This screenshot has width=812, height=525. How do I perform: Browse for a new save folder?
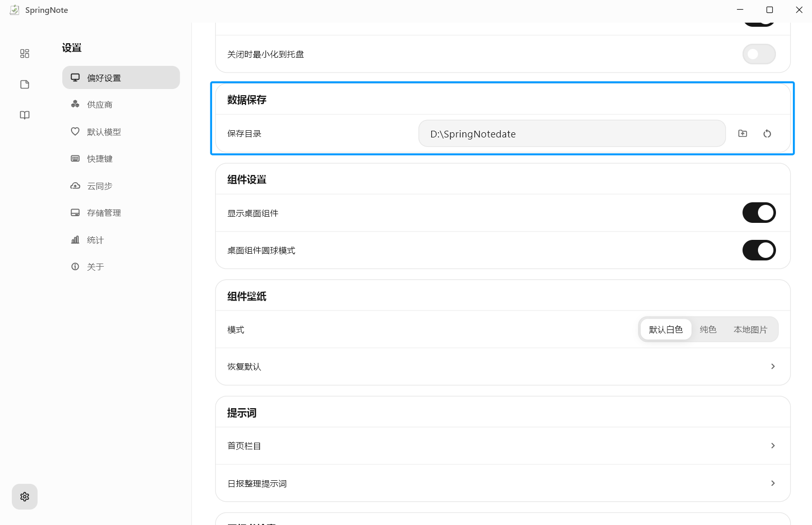743,133
